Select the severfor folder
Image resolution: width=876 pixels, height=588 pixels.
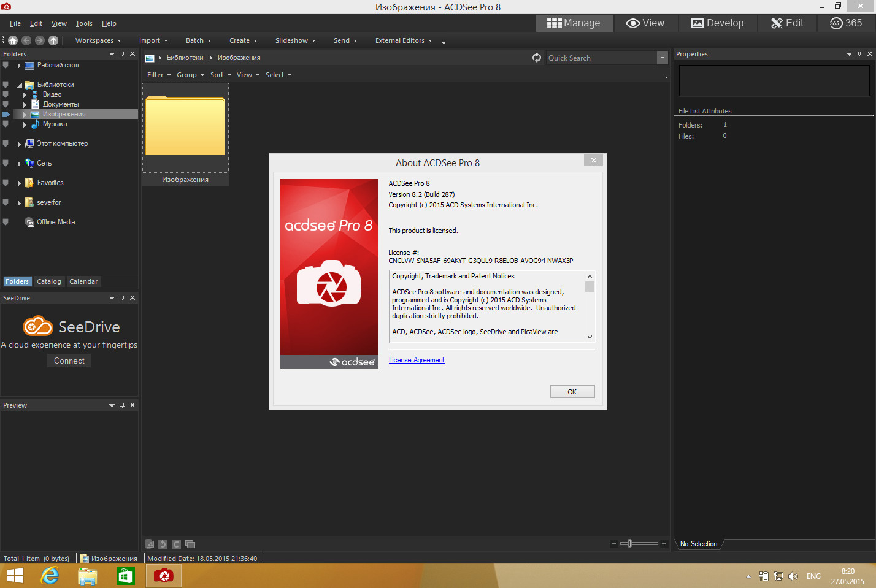coord(48,202)
